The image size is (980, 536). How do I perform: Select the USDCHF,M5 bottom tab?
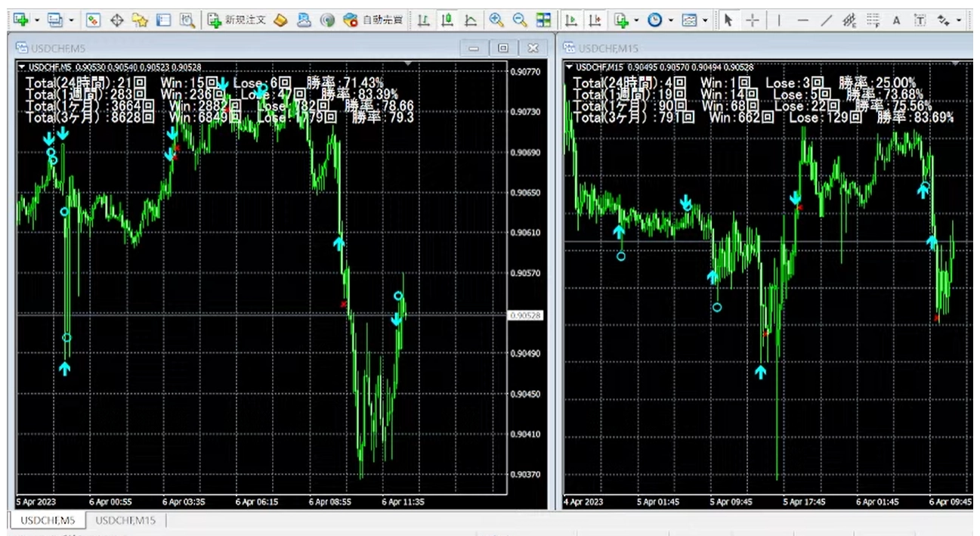pyautogui.click(x=48, y=520)
